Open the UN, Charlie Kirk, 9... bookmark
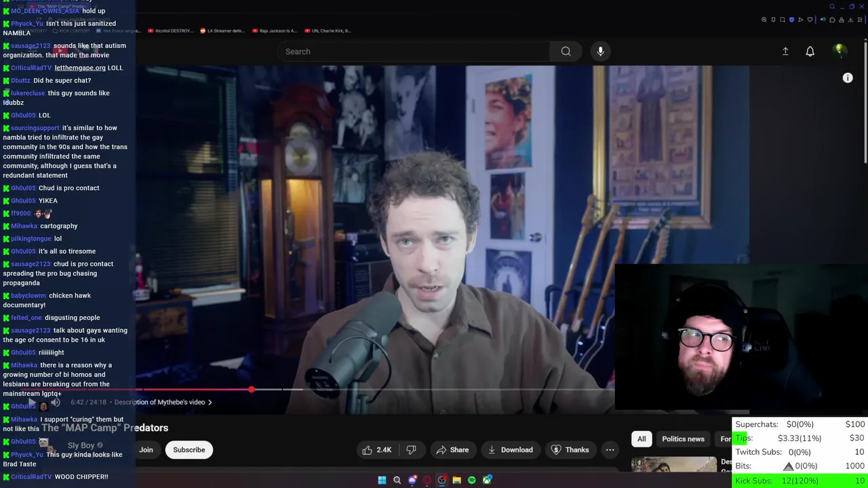The width and height of the screenshot is (868, 488). click(x=328, y=30)
